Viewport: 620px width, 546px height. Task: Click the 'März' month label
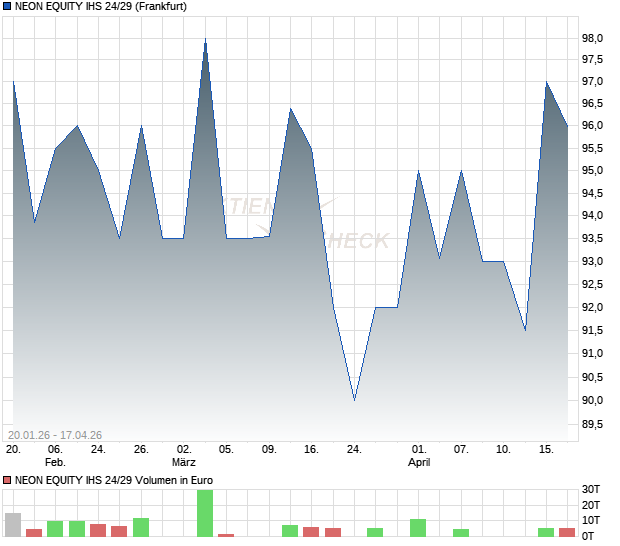click(x=184, y=462)
